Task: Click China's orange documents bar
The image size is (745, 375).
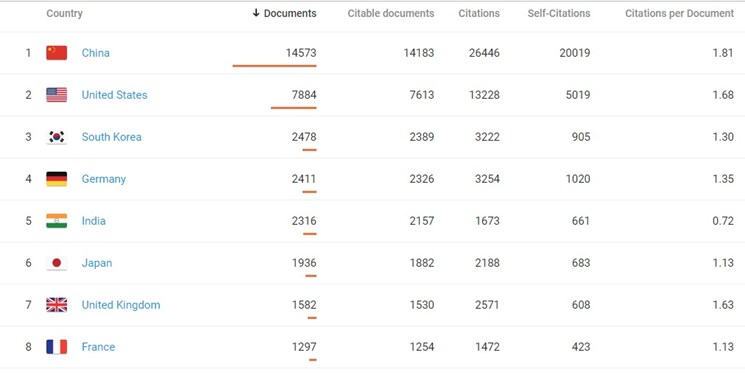Action: point(274,66)
